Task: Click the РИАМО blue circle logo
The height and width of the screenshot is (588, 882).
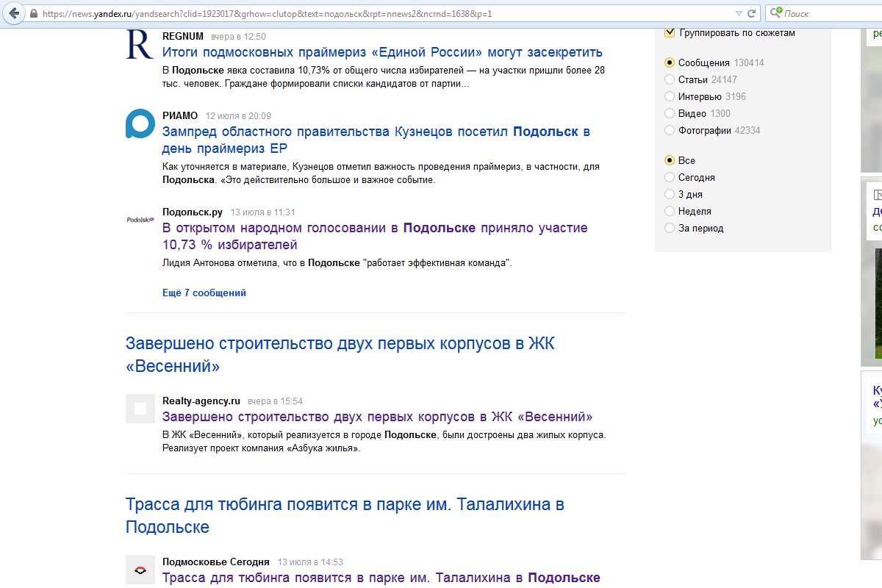Action: pos(140,123)
